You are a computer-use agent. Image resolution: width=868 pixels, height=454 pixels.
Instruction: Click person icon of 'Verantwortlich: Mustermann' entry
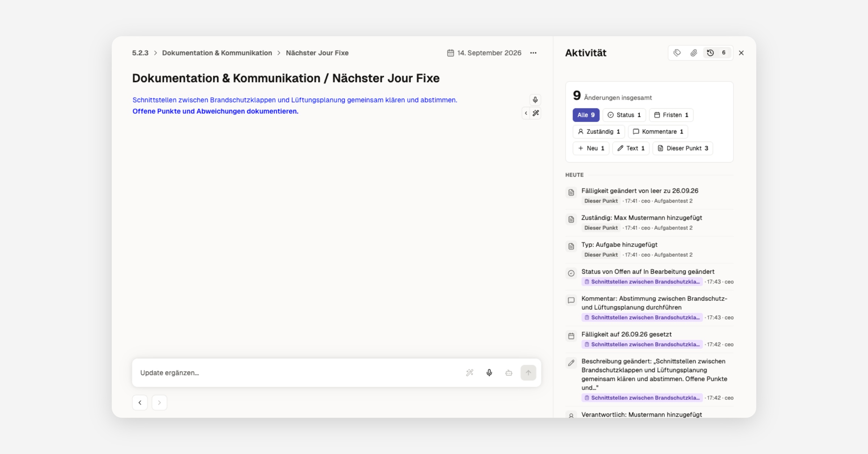(x=571, y=416)
